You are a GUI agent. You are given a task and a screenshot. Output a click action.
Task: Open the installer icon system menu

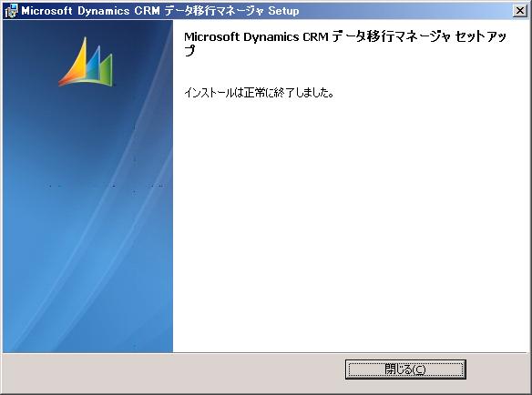pos(11,11)
